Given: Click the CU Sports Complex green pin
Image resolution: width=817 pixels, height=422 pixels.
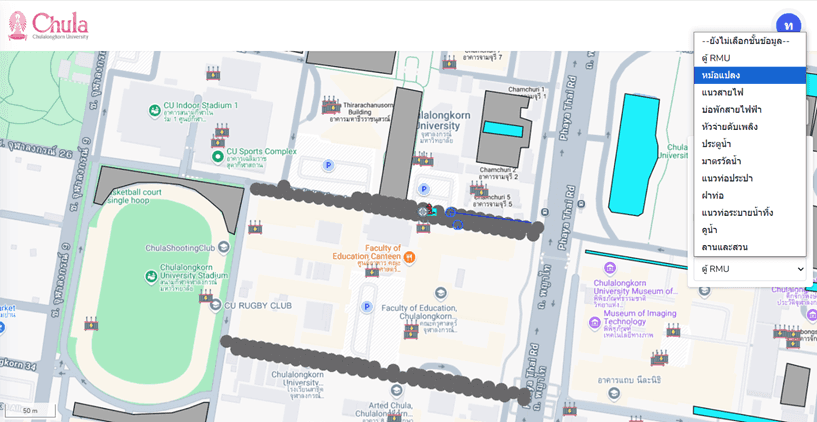Looking at the screenshot, I should coord(218,156).
